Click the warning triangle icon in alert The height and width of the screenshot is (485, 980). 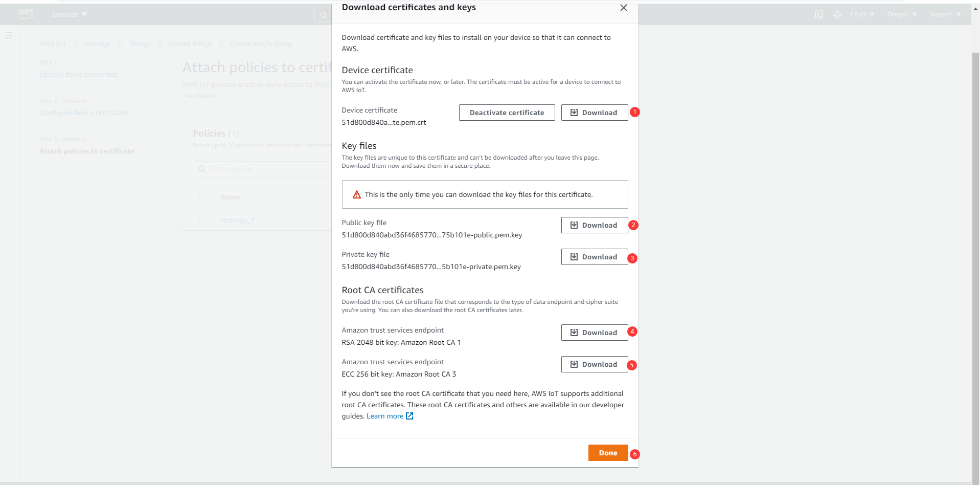coord(357,194)
